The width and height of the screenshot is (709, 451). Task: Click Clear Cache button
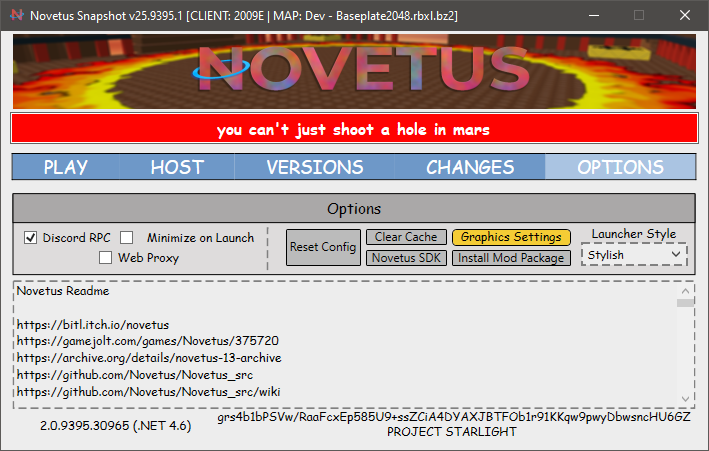pyautogui.click(x=406, y=237)
